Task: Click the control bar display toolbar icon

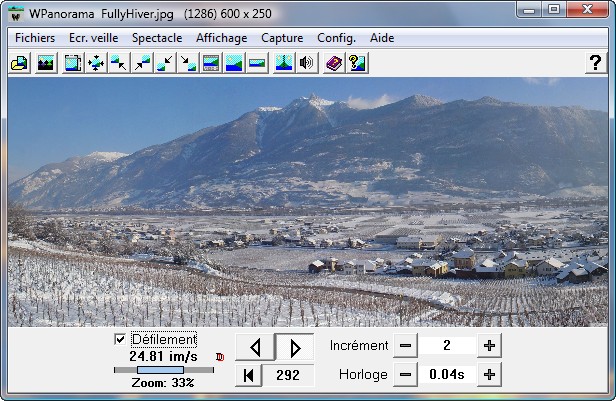Action: tap(211, 63)
